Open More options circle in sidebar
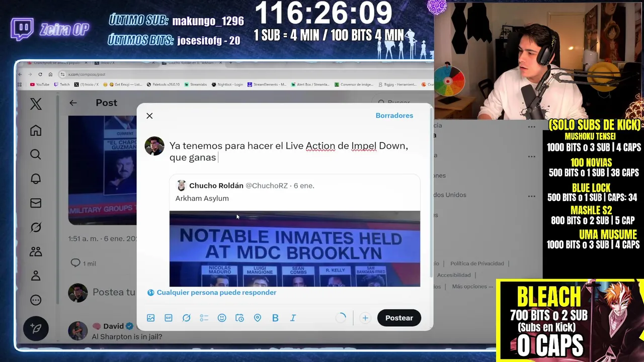Screen dimensions: 644x362 tap(36, 300)
